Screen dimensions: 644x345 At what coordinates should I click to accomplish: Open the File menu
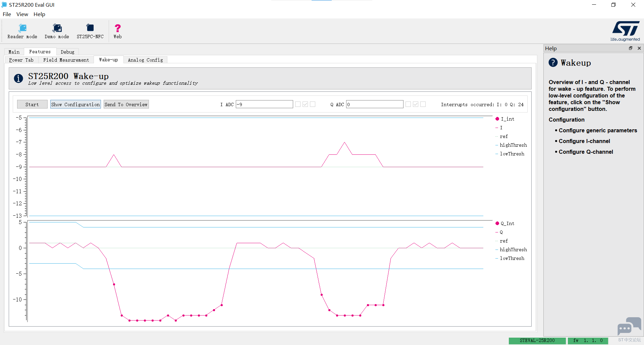click(7, 14)
